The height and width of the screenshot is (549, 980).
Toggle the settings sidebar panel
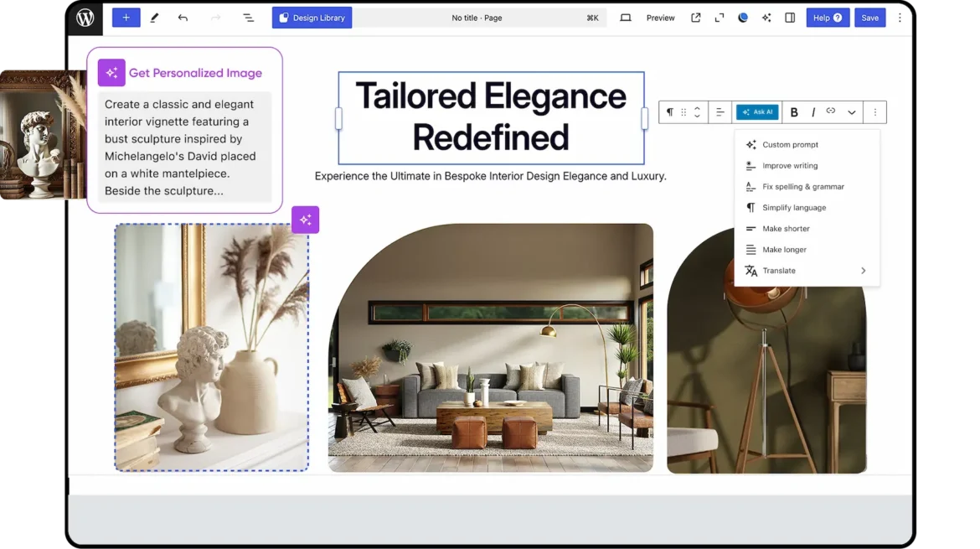click(789, 18)
